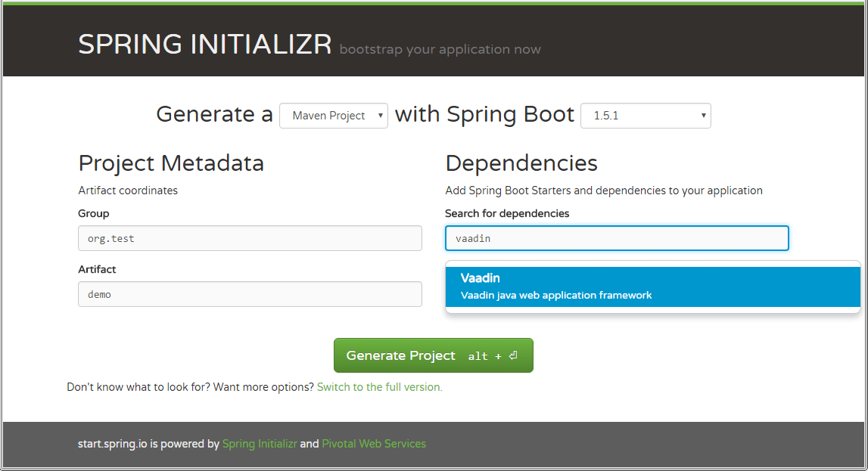Viewport: 868px width, 471px height.
Task: Click the dependency search box containing vaadin
Action: point(617,238)
